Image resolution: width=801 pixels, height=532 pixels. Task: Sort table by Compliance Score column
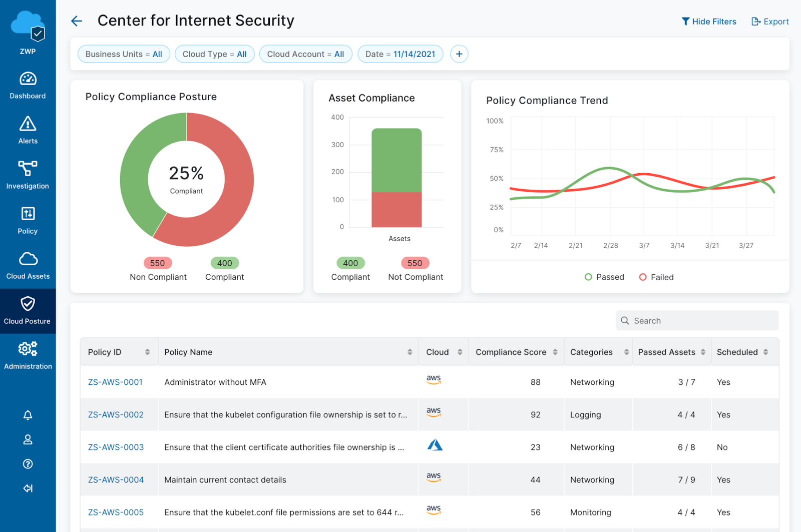tap(555, 352)
